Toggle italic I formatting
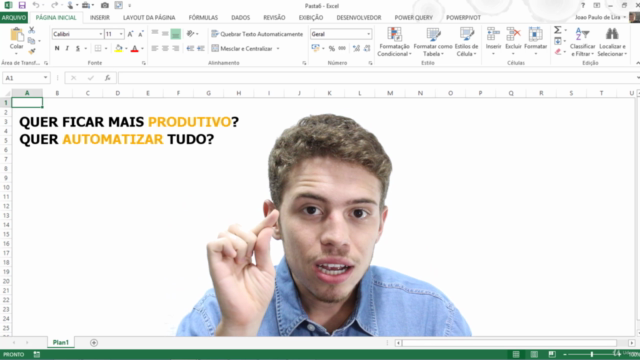Viewport: 640px width, 360px height. [x=67, y=49]
